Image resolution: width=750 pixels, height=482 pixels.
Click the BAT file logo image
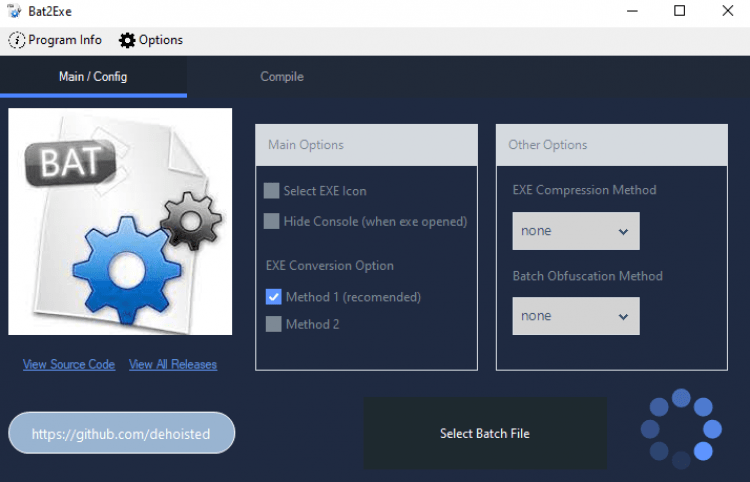[x=120, y=222]
